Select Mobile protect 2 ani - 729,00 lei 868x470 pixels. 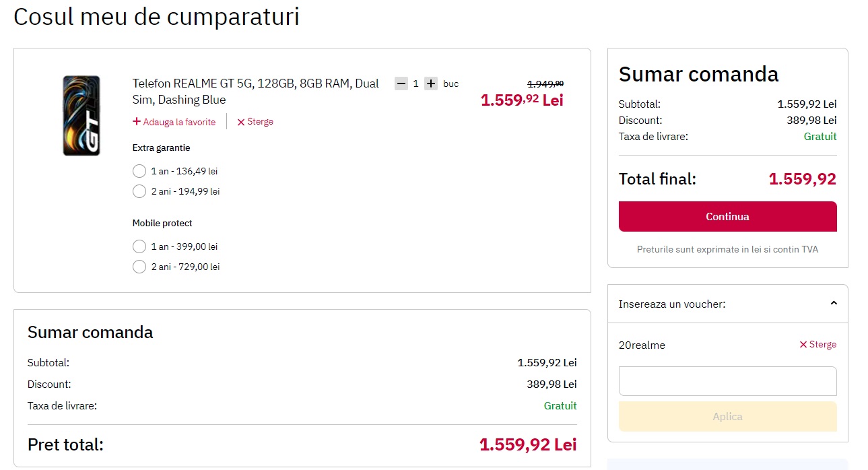[139, 267]
